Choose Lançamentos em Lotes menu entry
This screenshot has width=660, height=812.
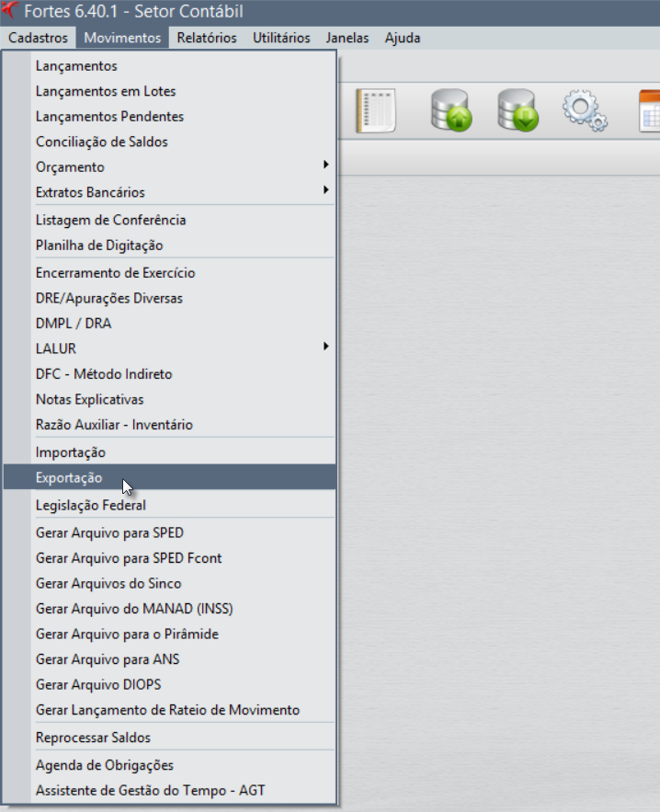coord(106,91)
